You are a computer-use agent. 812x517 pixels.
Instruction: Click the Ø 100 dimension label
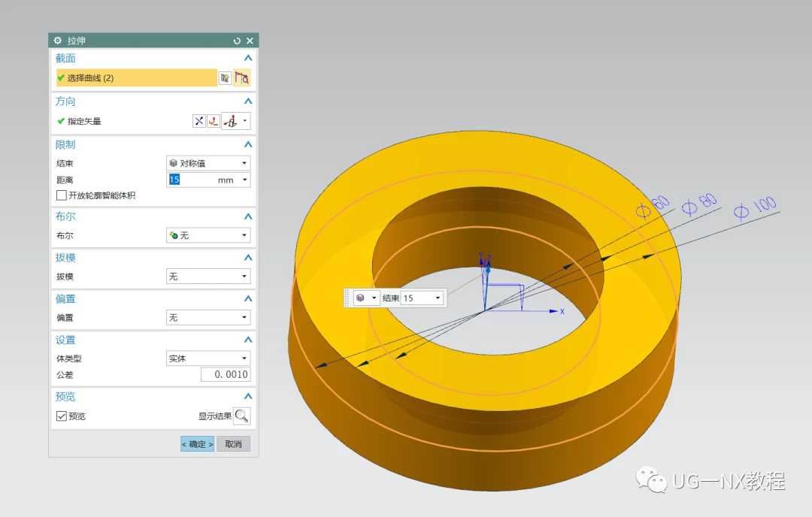[755, 207]
